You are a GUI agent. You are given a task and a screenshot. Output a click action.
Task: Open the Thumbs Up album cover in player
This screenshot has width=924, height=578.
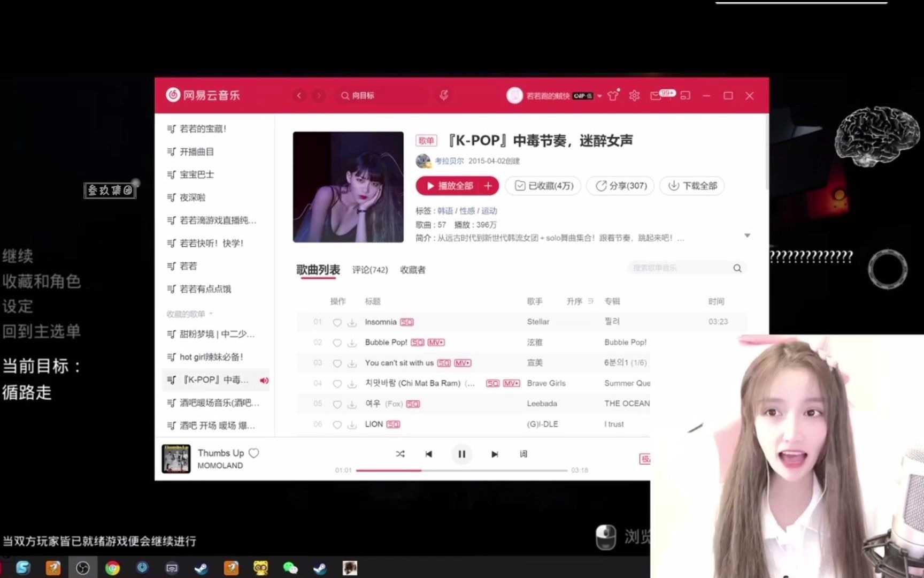(176, 459)
